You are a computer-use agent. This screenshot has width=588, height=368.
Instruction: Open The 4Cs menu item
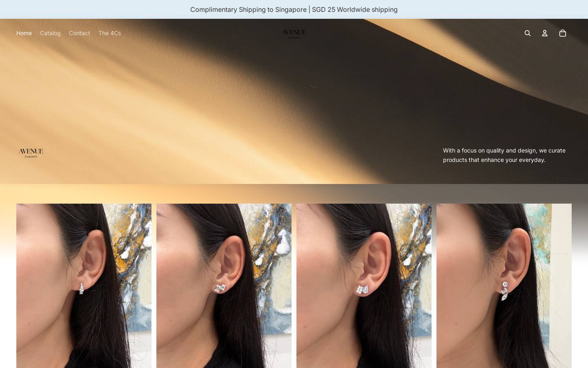click(x=109, y=33)
